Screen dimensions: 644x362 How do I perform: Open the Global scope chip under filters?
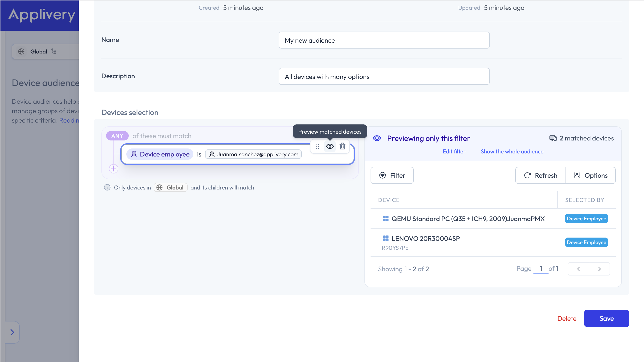170,188
